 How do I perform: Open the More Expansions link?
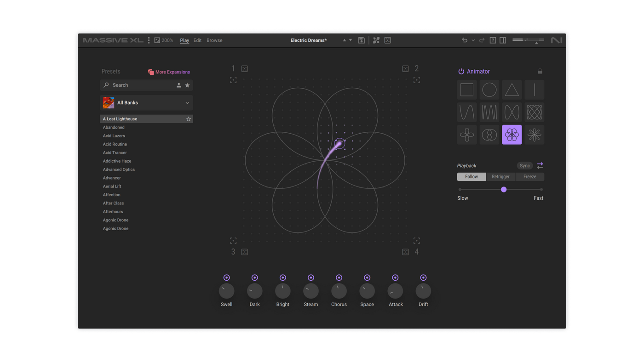pos(169,72)
